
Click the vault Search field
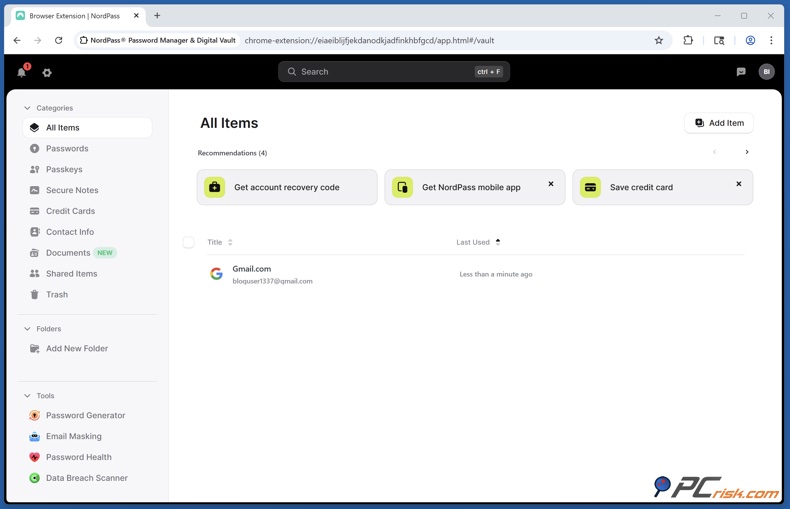380,72
